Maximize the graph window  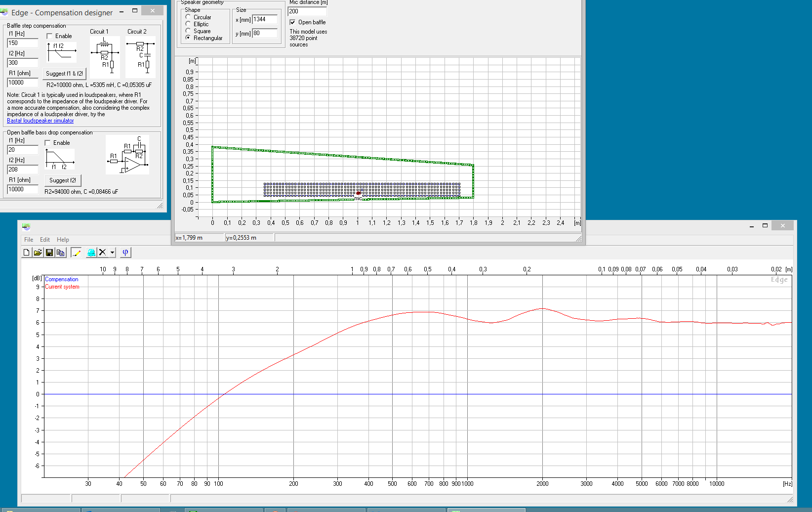point(765,225)
